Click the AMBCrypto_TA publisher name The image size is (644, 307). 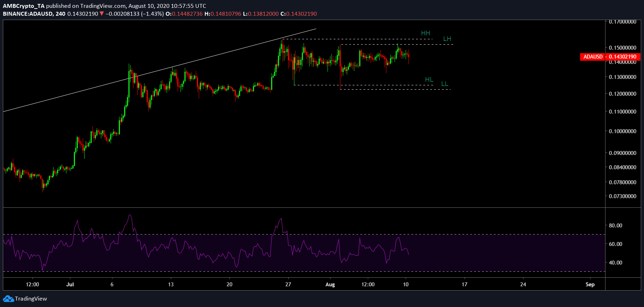(x=24, y=6)
